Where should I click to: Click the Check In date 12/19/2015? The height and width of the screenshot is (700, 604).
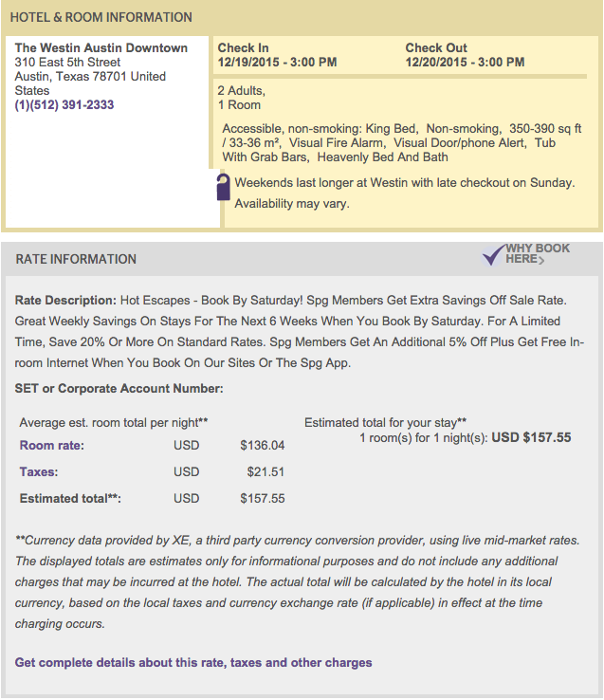[x=248, y=62]
